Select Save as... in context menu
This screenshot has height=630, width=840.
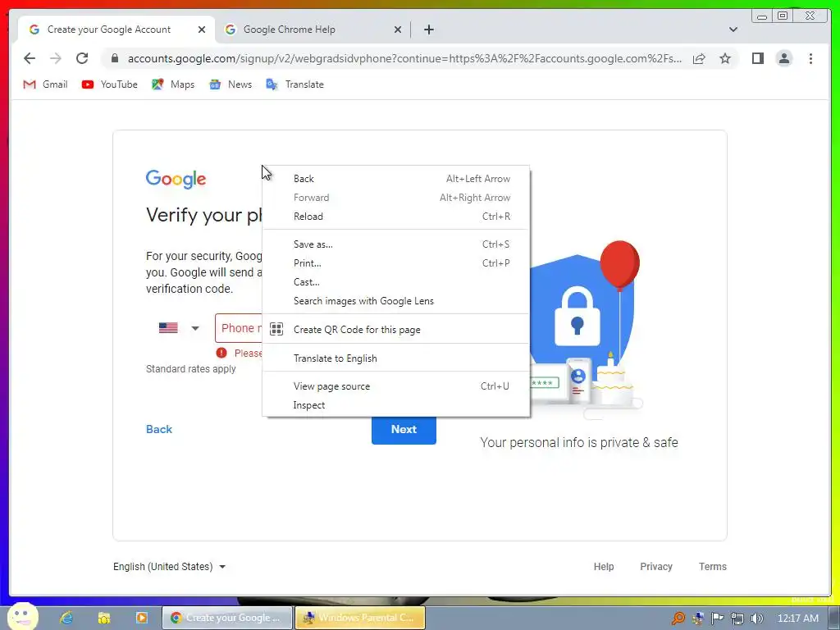coord(396,244)
